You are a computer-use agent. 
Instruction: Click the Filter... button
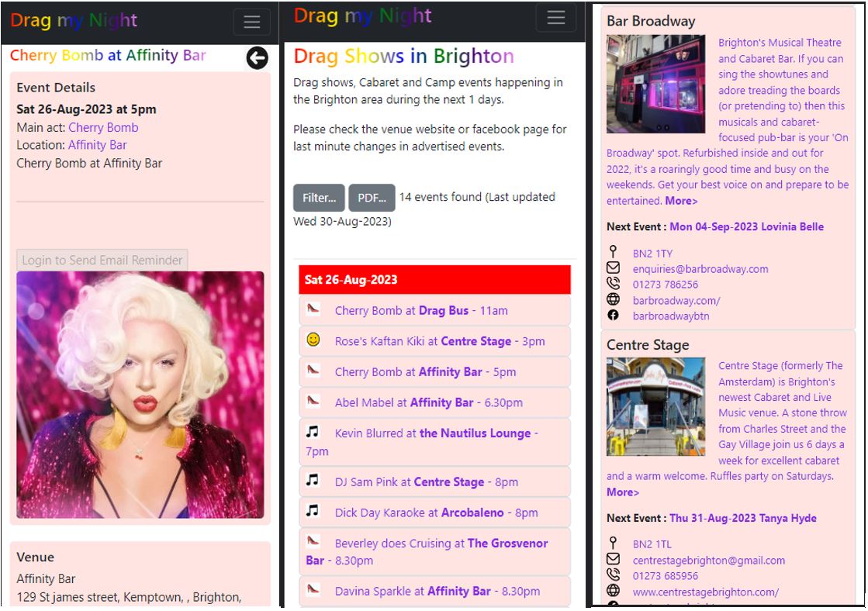tap(319, 198)
